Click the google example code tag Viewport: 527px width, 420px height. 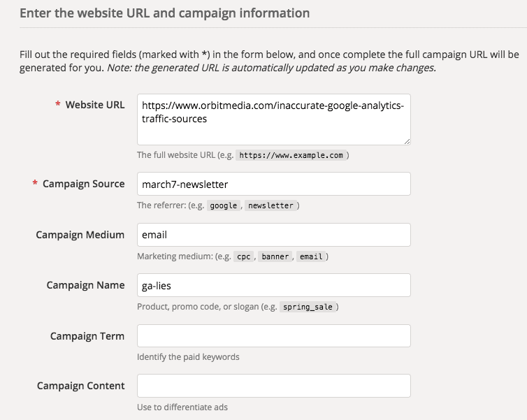pos(224,205)
